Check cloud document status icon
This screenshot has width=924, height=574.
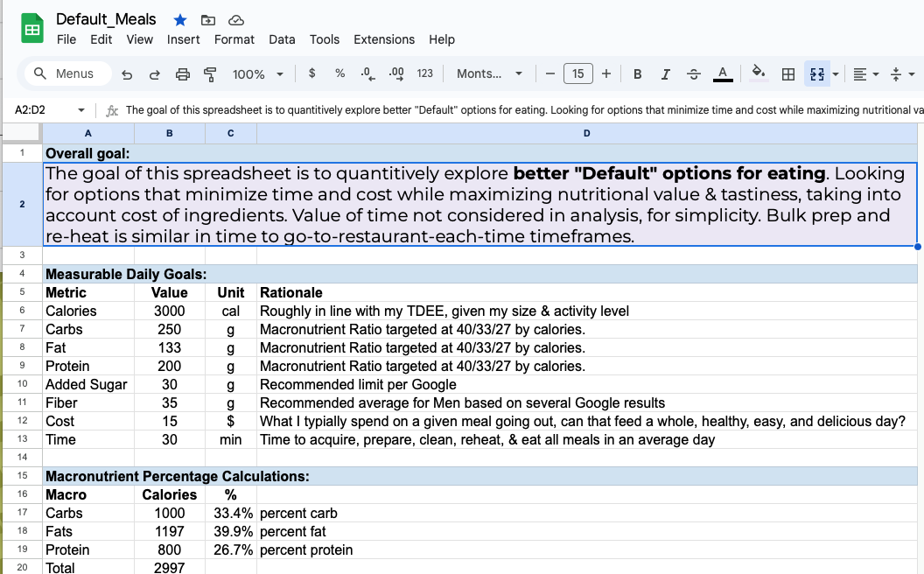235,19
